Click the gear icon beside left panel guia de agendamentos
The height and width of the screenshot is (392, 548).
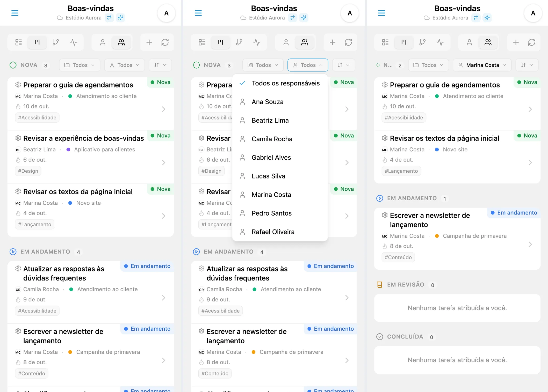(18, 85)
